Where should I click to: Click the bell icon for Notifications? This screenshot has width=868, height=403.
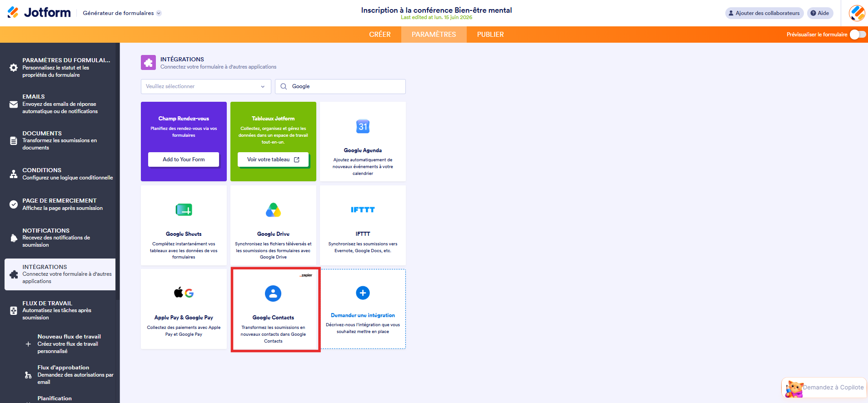pyautogui.click(x=14, y=238)
